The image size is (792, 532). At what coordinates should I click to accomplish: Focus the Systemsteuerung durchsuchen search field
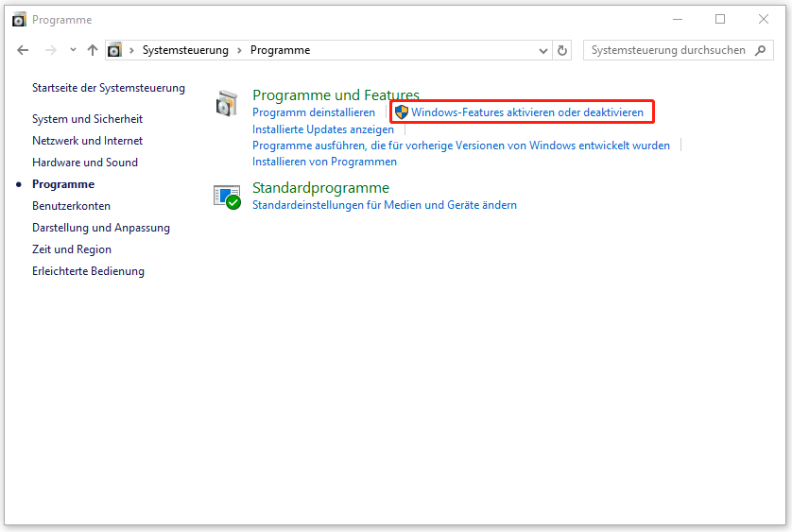click(x=678, y=50)
